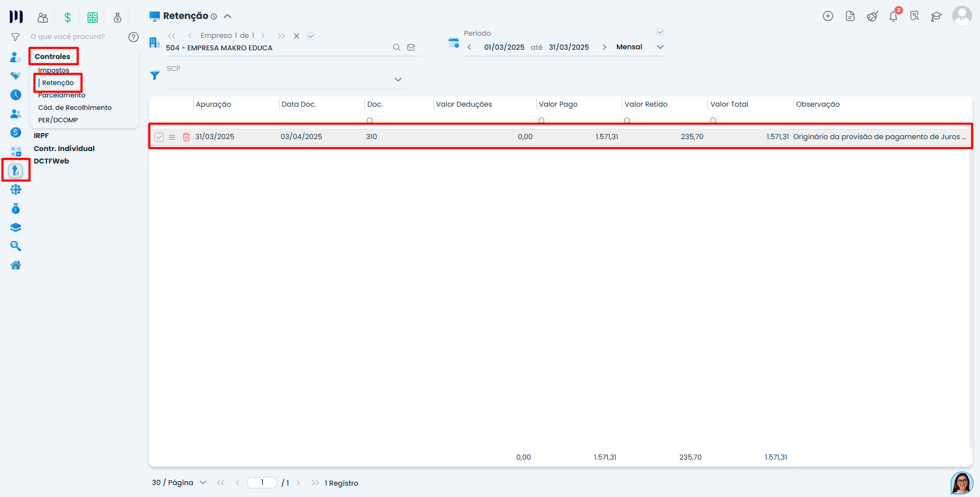Click the envelope icon beside company name
The width and height of the screenshot is (980, 497).
point(411,48)
